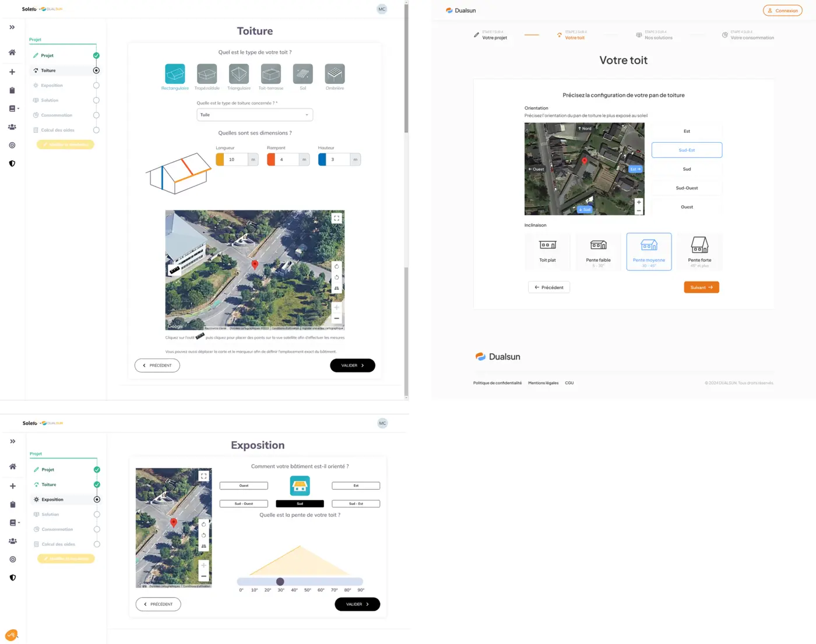
Task: Select the Pente forte inclination card
Action: (699, 252)
